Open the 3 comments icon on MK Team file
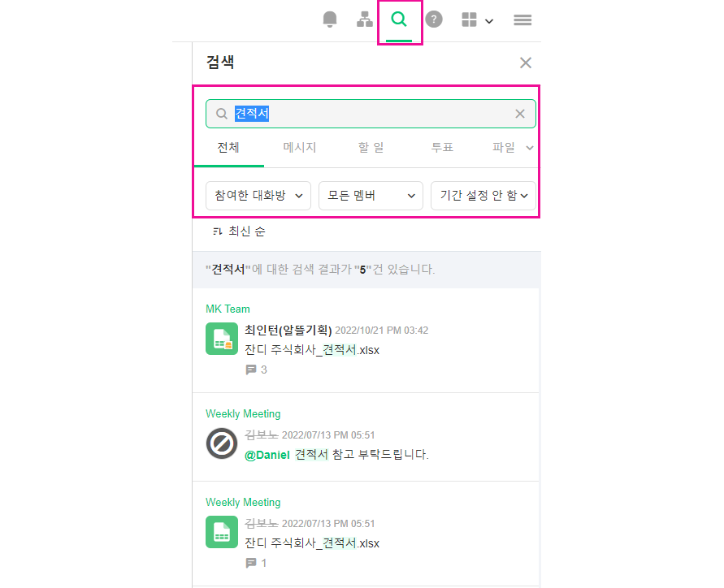The width and height of the screenshot is (724, 588). 251,370
